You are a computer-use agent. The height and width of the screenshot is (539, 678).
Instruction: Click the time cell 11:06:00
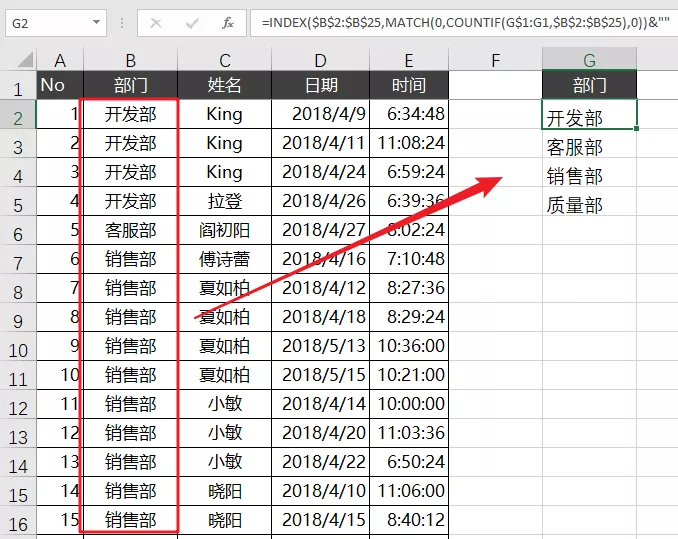409,491
